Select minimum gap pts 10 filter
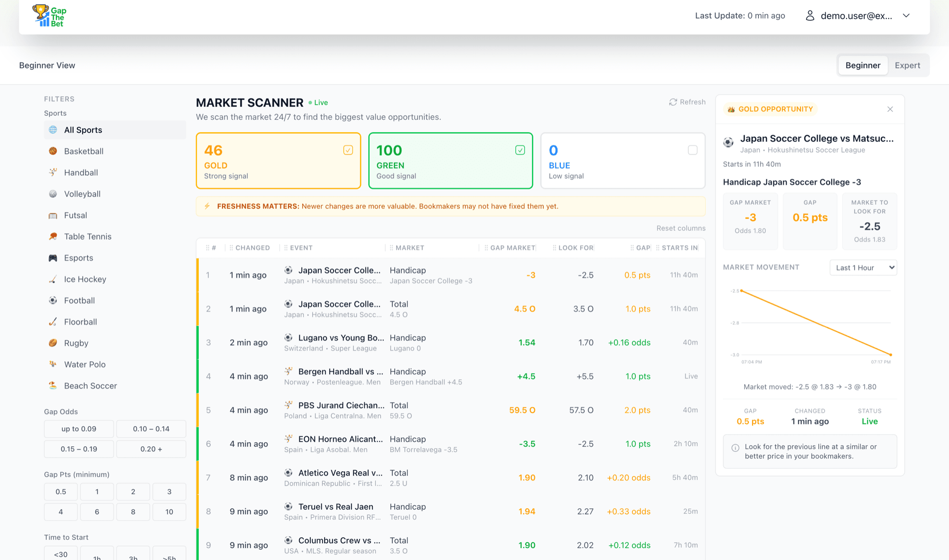 [x=169, y=512]
